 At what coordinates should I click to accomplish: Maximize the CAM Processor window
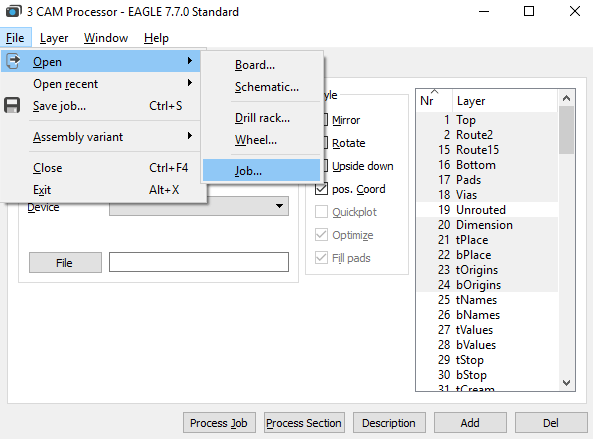529,11
